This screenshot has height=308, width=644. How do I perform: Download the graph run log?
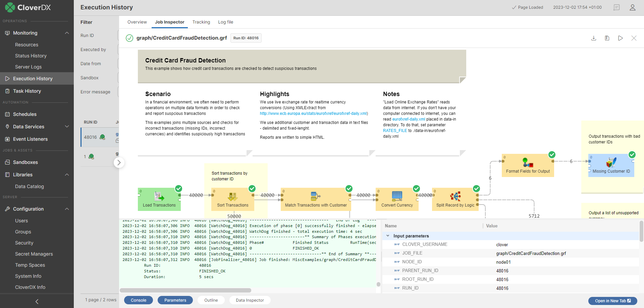594,38
